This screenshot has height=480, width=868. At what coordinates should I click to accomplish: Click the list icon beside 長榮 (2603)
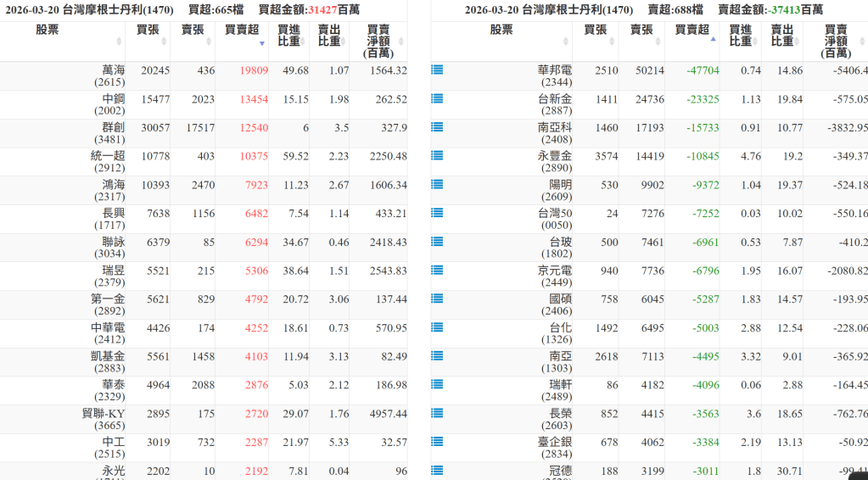pyautogui.click(x=437, y=413)
